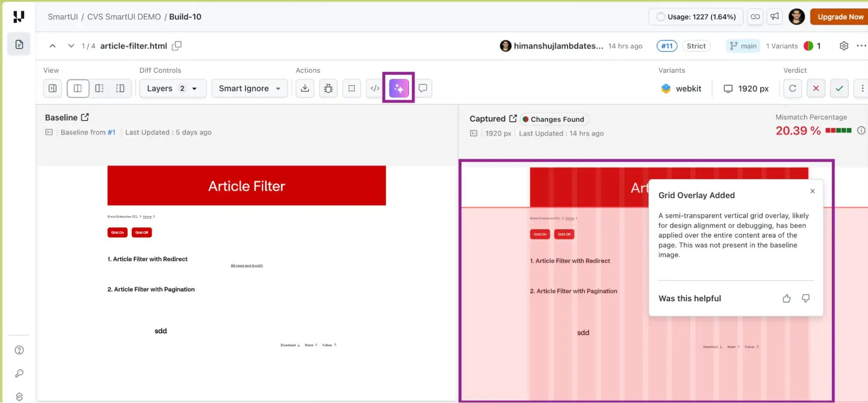This screenshot has width=868, height=403.
Task: Open the comments icon in Actions
Action: click(x=423, y=88)
